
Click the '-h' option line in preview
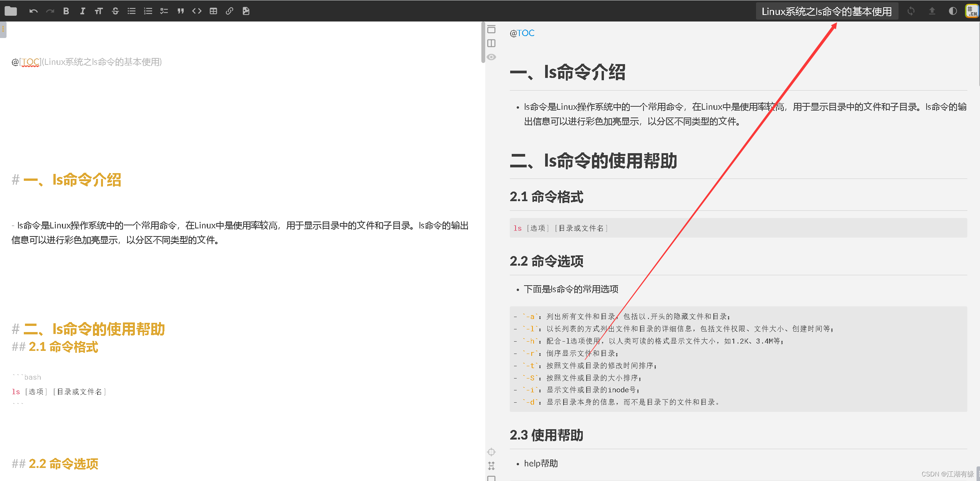point(648,341)
